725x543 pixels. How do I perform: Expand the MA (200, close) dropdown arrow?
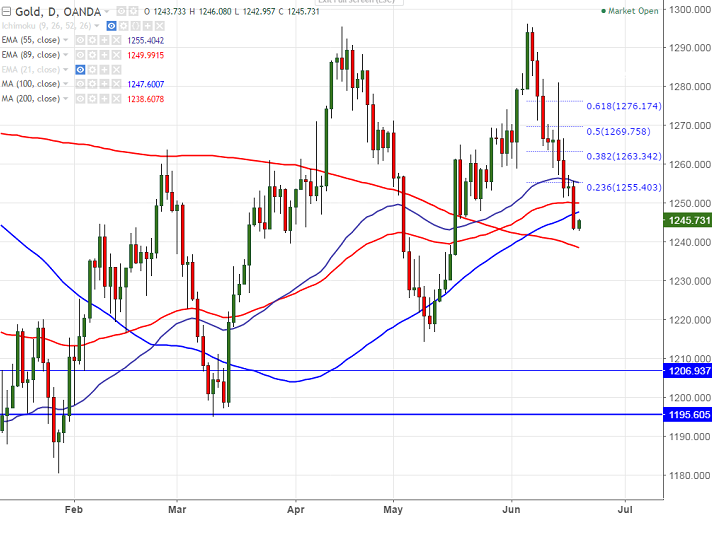(66, 99)
